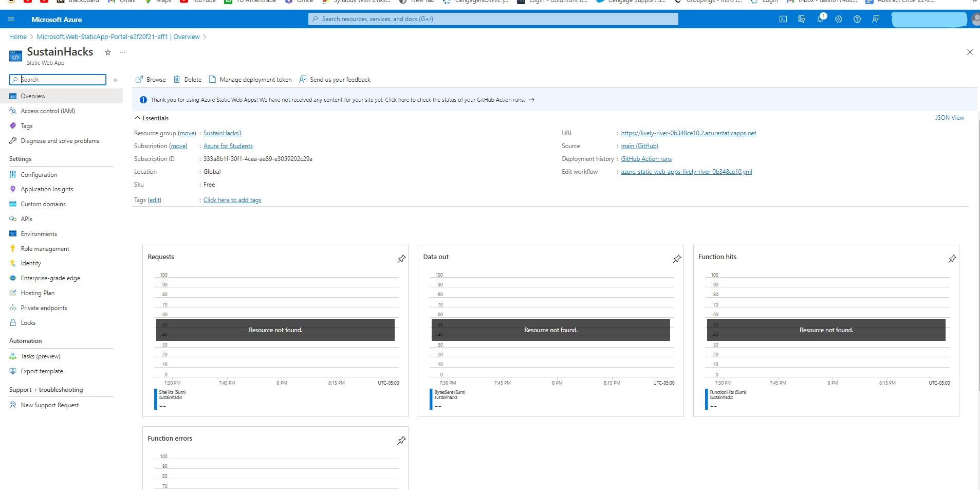Open Diagnose and solve problems
Viewport: 980px width, 490px height.
click(x=61, y=141)
